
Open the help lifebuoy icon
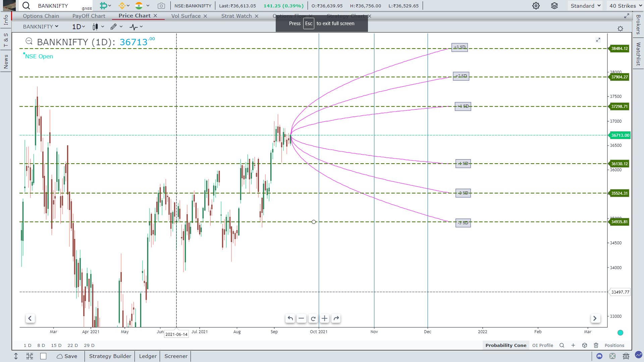click(612, 356)
